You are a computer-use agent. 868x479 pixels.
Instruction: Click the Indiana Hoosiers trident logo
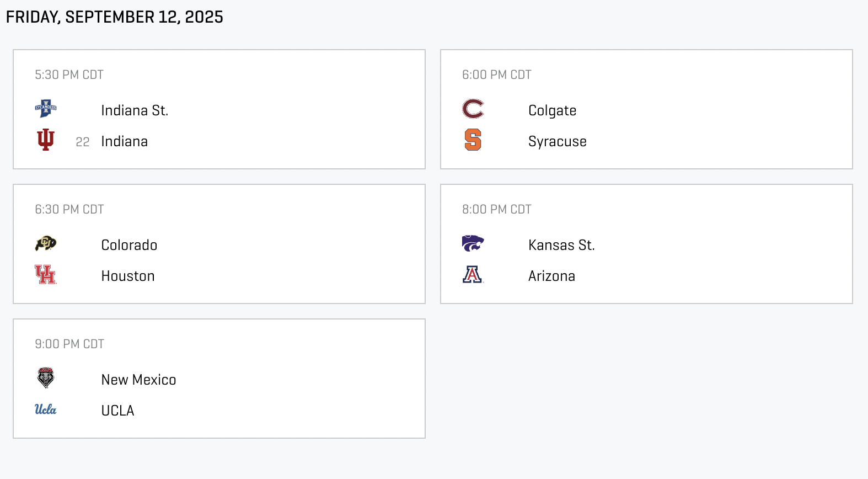[46, 140]
